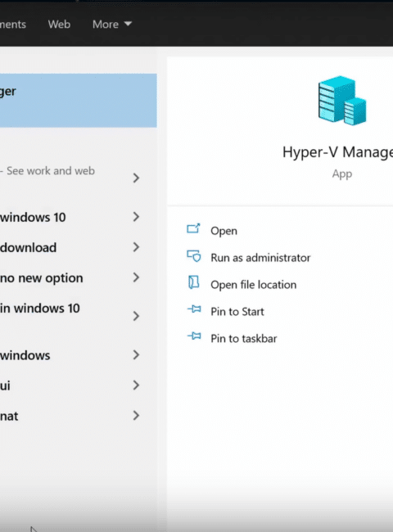Expand the 'ui' suggestion chevron

(136, 385)
